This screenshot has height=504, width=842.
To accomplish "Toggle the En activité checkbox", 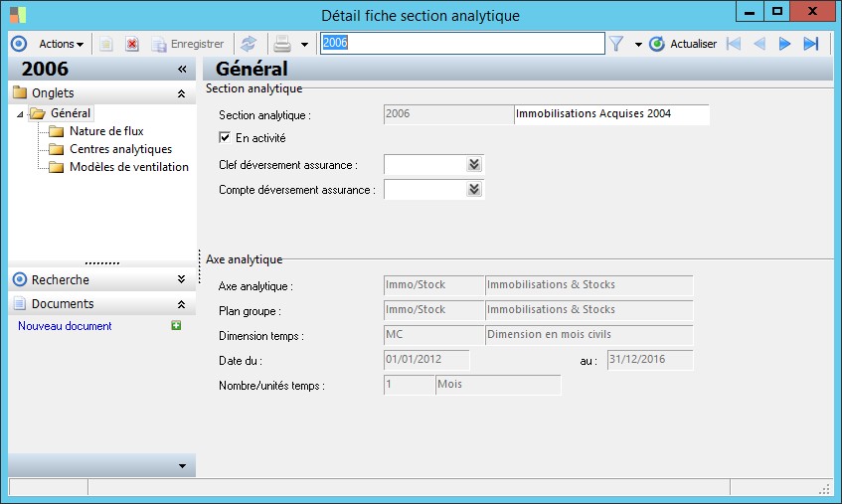I will [225, 138].
